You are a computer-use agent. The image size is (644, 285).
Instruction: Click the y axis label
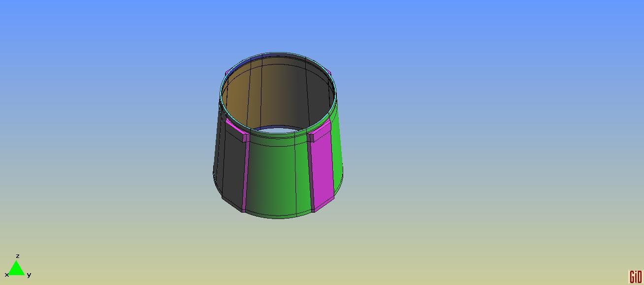pos(29,275)
